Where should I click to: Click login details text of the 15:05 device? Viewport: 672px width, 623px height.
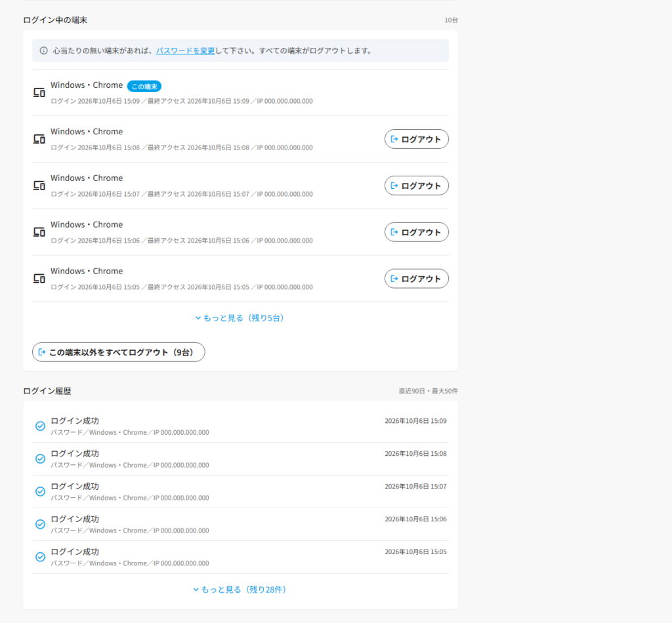point(182,287)
